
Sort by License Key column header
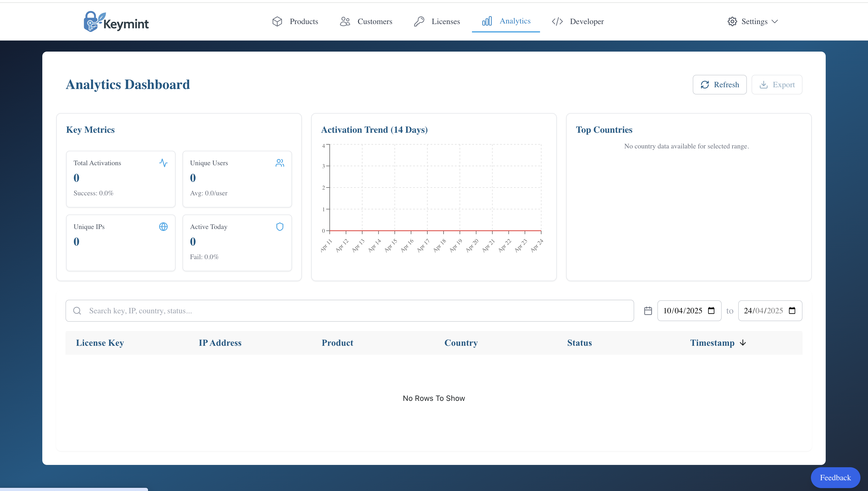[x=100, y=343]
